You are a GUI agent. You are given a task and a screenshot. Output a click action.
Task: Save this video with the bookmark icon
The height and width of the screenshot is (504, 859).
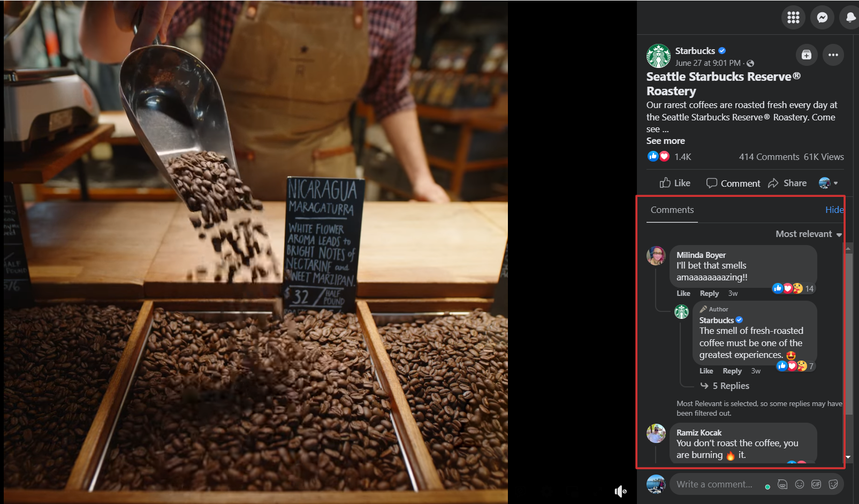807,55
